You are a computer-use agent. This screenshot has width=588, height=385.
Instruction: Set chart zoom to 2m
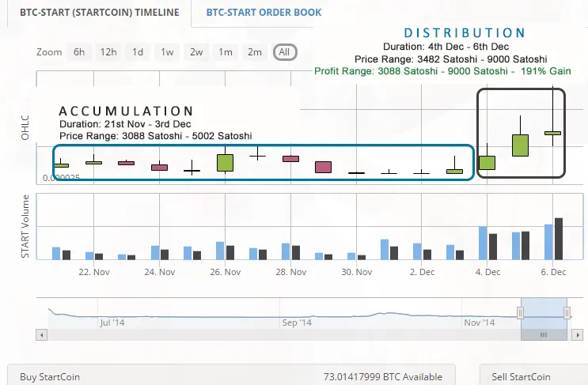255,52
